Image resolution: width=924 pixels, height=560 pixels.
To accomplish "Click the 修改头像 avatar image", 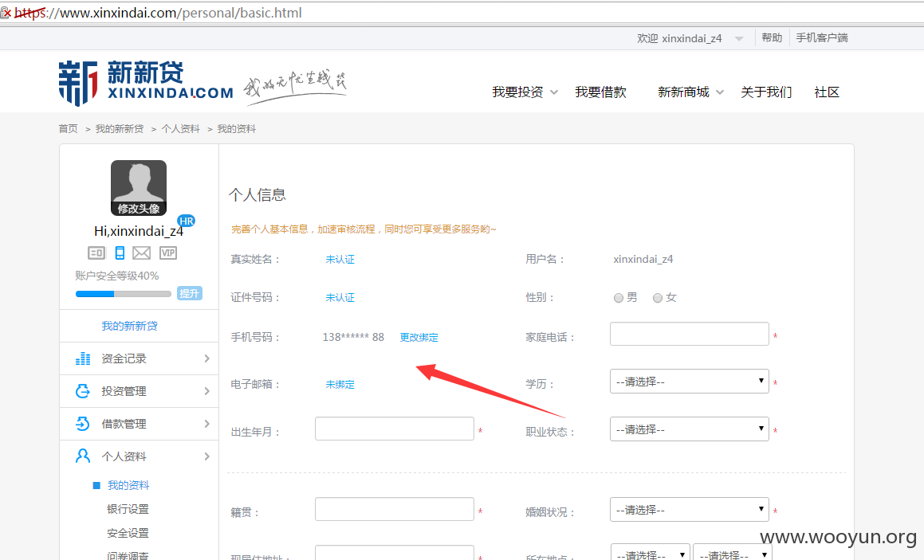I will [139, 188].
